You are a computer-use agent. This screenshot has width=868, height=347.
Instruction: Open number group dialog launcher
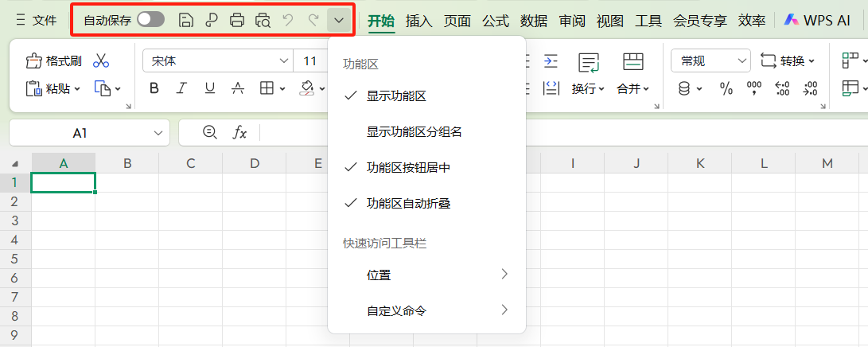point(824,107)
